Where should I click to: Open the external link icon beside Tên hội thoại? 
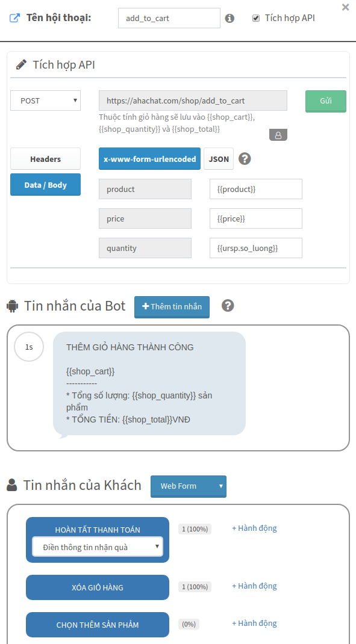pyautogui.click(x=14, y=18)
